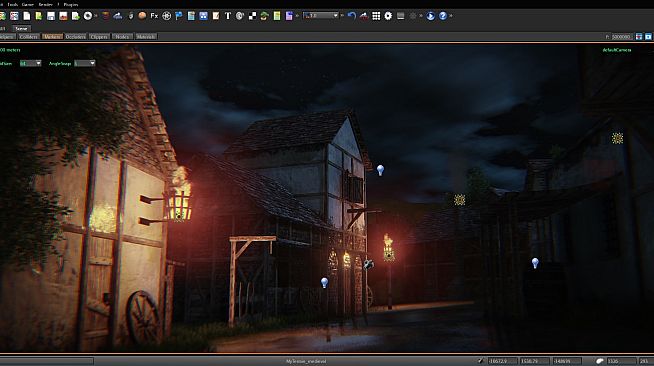
Task: Click the grid layout icon next to new document
Action: [14, 16]
